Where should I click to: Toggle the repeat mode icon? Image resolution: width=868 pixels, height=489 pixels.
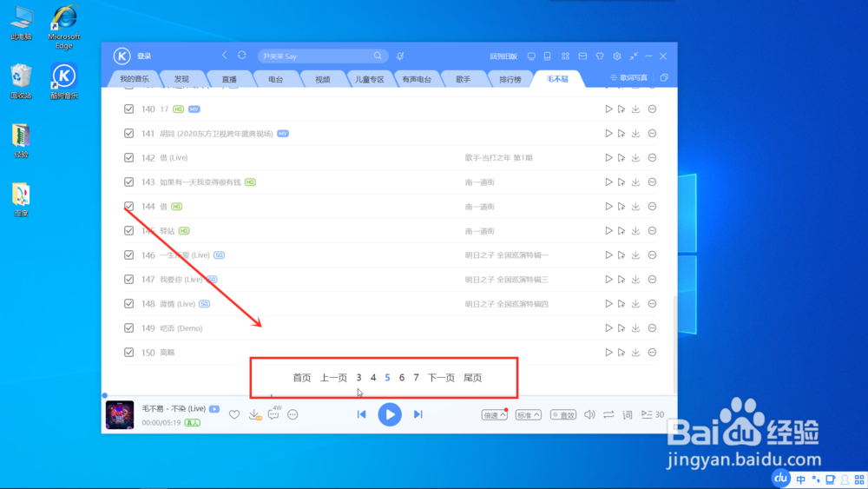pyautogui.click(x=608, y=415)
